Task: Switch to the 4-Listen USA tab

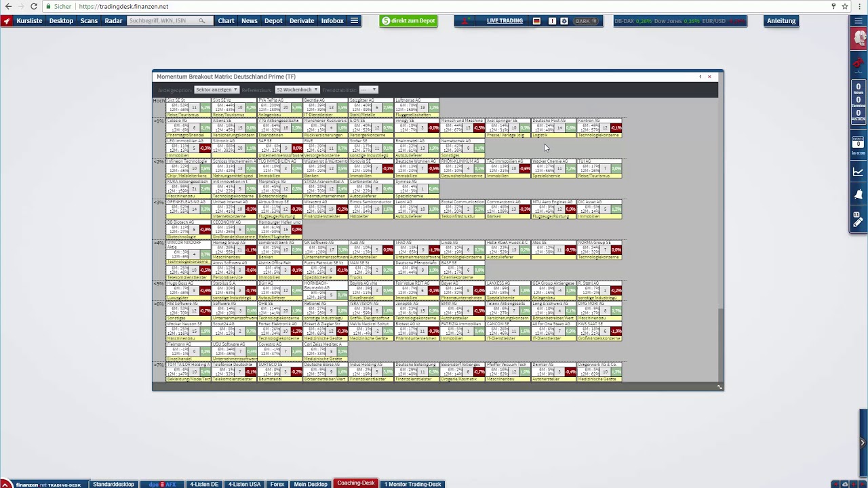Action: click(x=244, y=484)
